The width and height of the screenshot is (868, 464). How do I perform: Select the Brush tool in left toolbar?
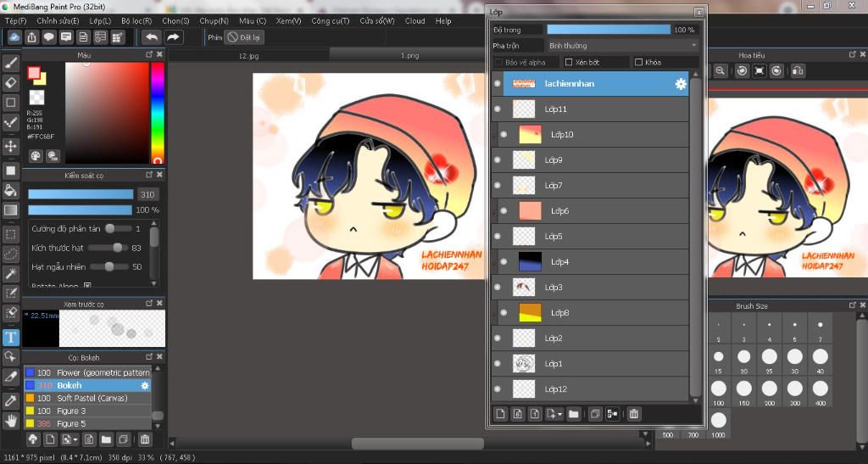[x=10, y=62]
